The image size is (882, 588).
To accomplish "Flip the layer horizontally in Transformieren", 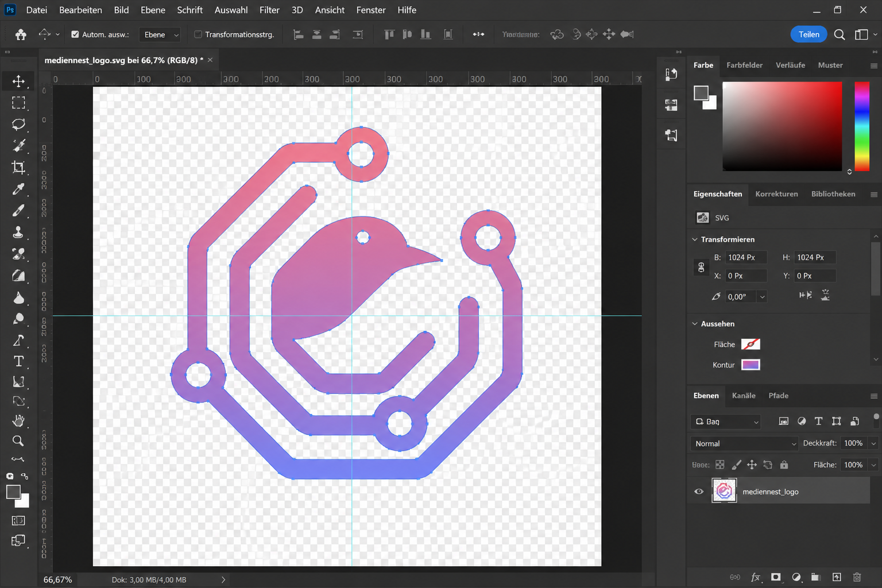I will pos(806,295).
